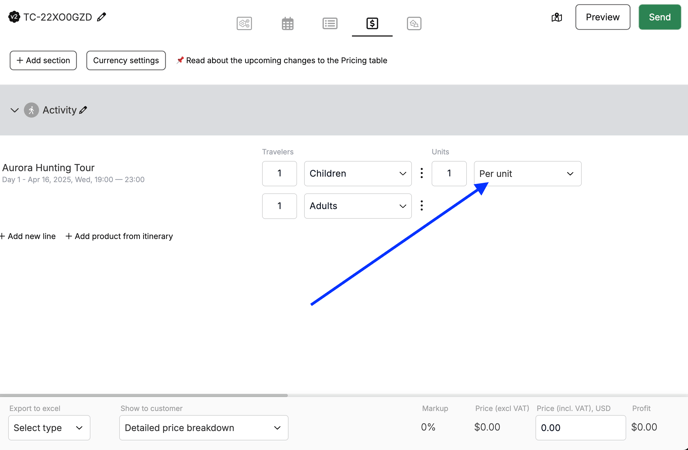Click the map icon next to Preview
This screenshot has height=450, width=688.
(x=557, y=17)
